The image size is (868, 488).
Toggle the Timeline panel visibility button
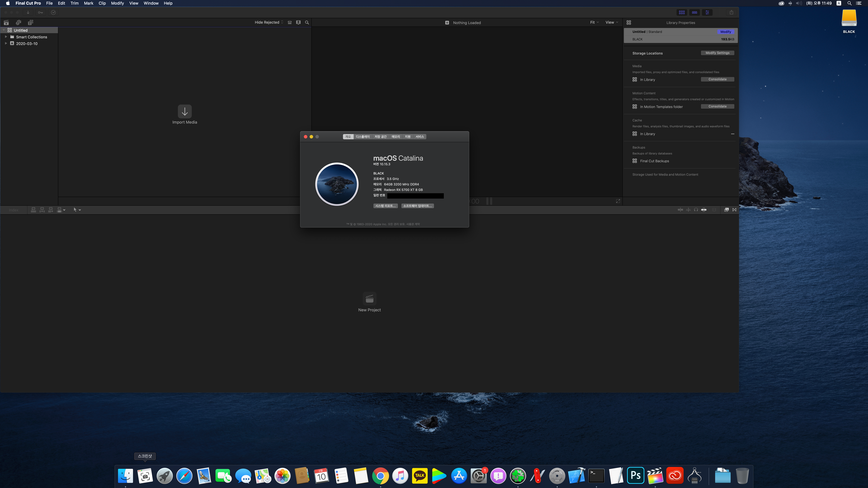click(x=694, y=12)
